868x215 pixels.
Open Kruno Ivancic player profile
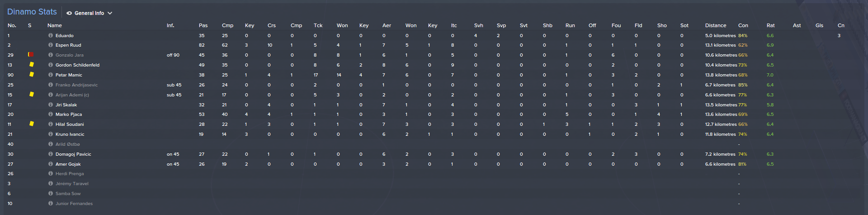(x=70, y=134)
